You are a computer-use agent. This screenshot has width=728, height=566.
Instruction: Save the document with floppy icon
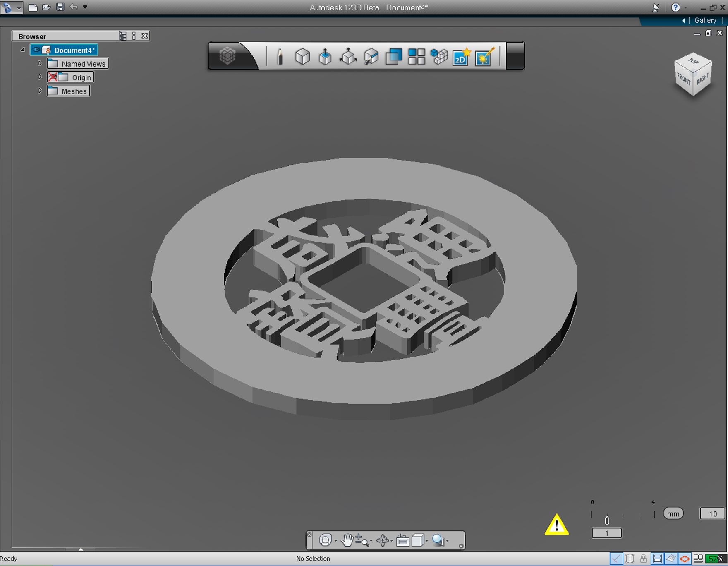pyautogui.click(x=60, y=7)
